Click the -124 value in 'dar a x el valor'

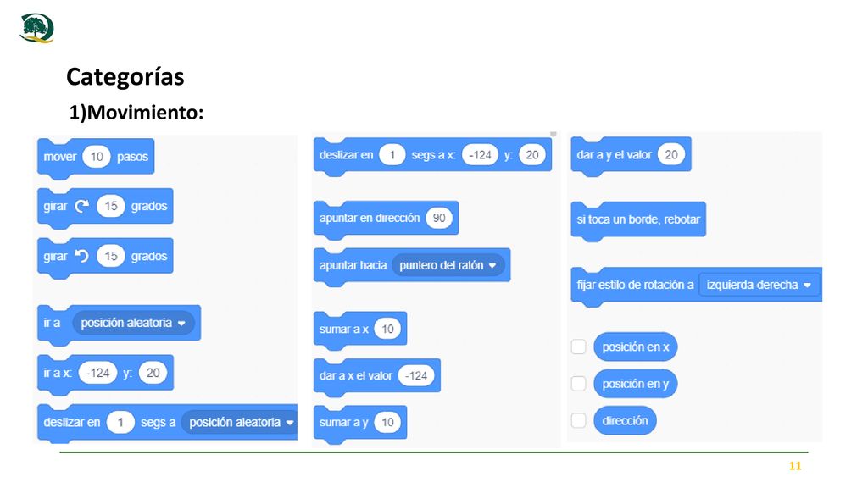[x=416, y=375]
